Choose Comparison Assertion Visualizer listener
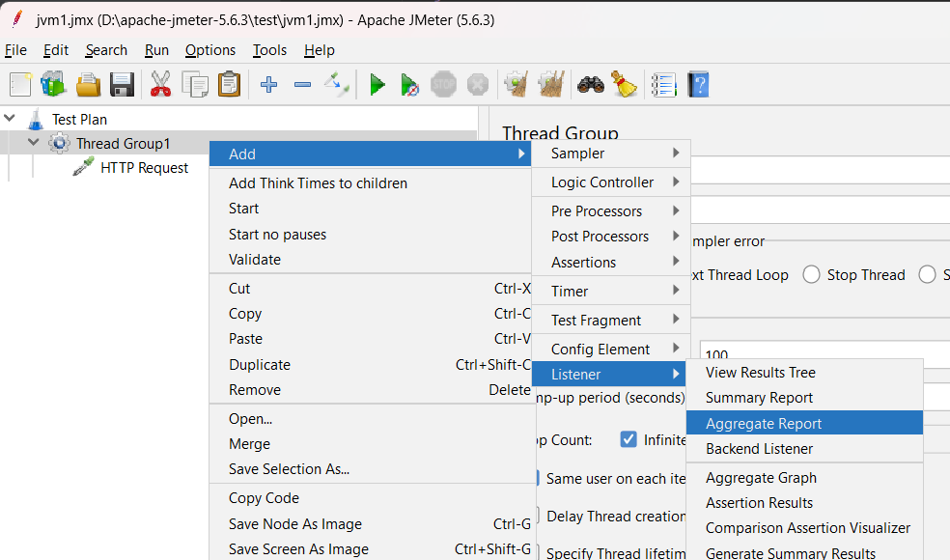 (804, 528)
